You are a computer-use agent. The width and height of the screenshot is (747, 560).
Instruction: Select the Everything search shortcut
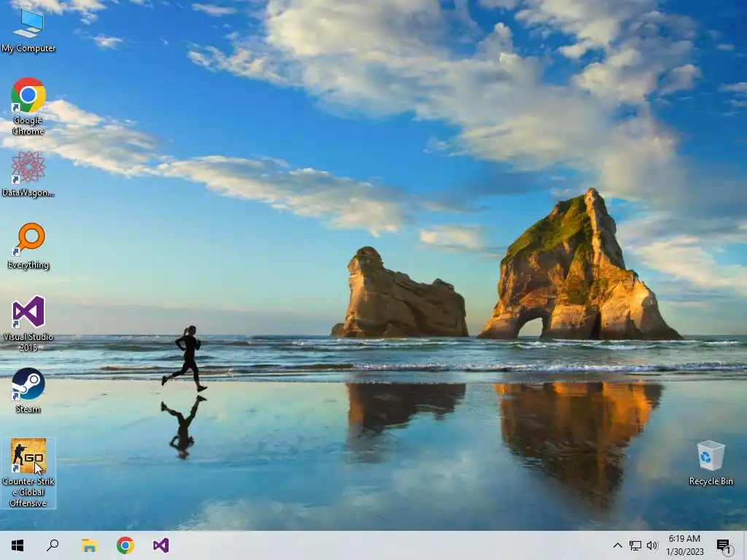point(28,246)
